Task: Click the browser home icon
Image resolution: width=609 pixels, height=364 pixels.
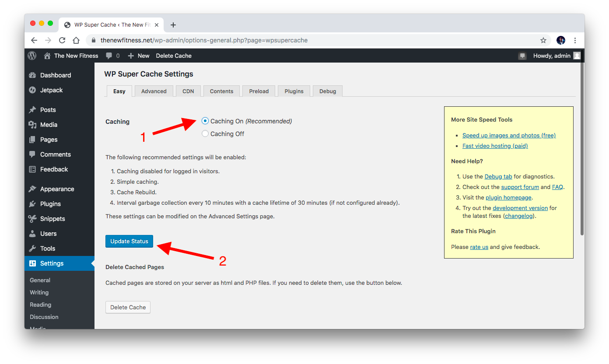Action: tap(76, 40)
